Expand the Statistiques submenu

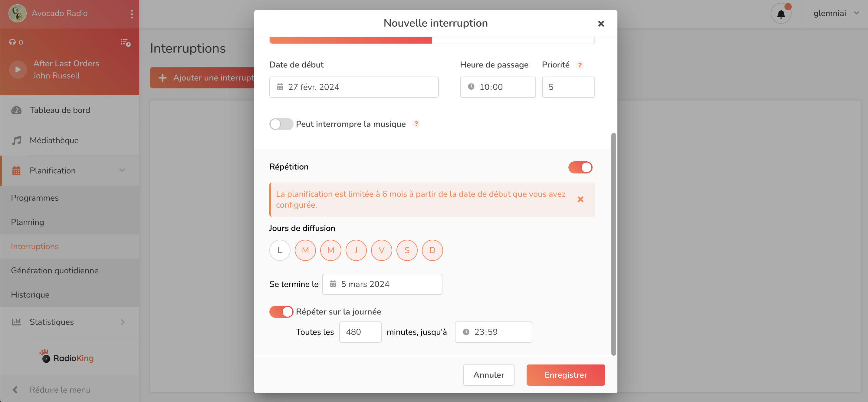pos(122,322)
